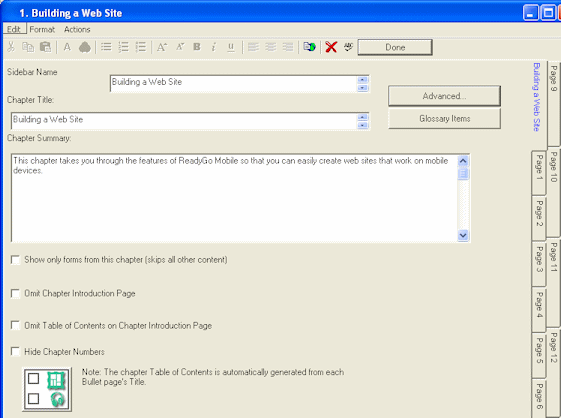This screenshot has width=561, height=418.
Task: Click the Chapter Title up stepper arrow
Action: pos(362,117)
